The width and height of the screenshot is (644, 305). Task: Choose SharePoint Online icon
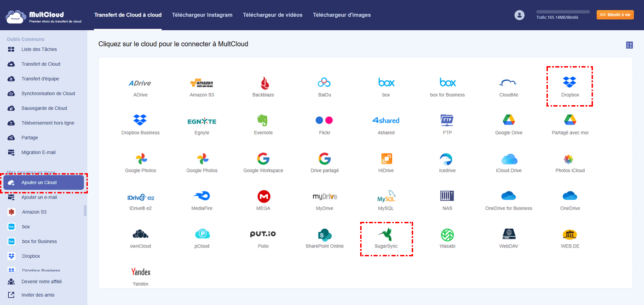(x=324, y=234)
